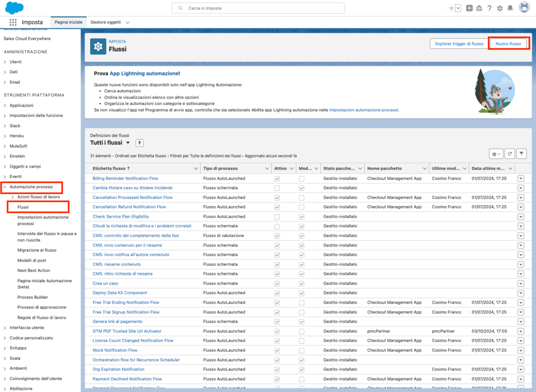Select Process Builder in the sidebar
Screen dimensions: 536x392
pyautogui.click(x=32, y=297)
